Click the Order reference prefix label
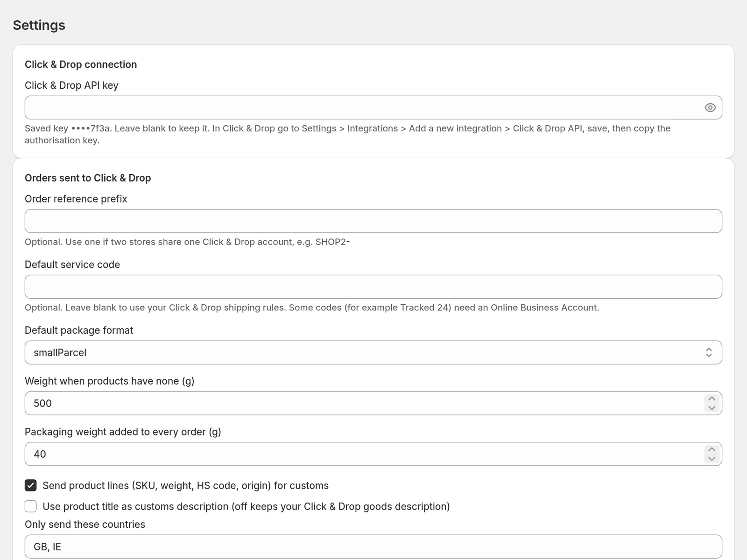The height and width of the screenshot is (560, 747). [x=76, y=199]
